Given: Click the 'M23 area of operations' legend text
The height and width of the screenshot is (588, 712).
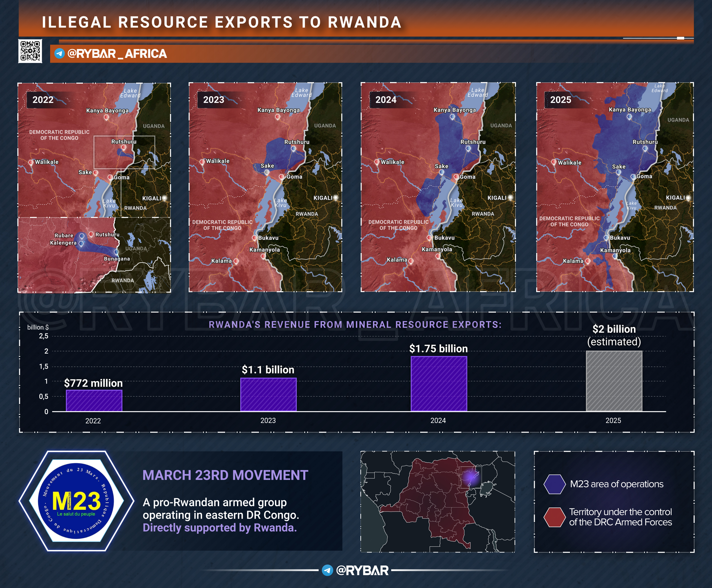Looking at the screenshot, I should coord(616,484).
